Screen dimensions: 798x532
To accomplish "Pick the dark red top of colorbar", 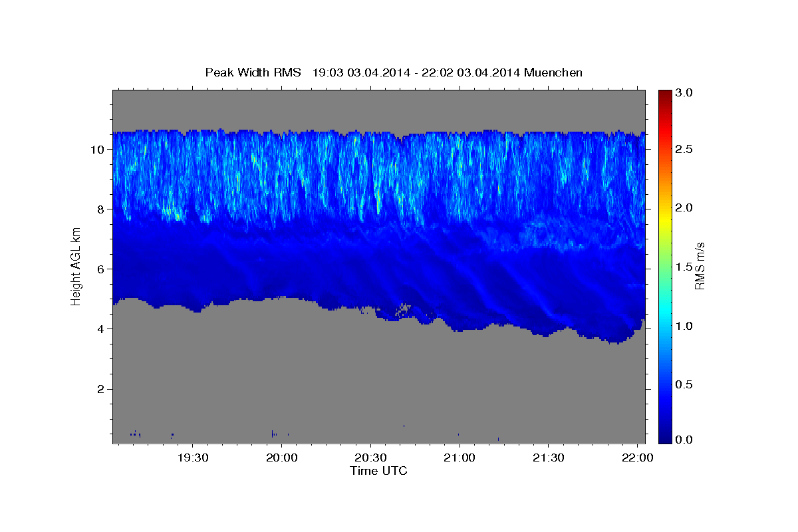I will point(664,94).
